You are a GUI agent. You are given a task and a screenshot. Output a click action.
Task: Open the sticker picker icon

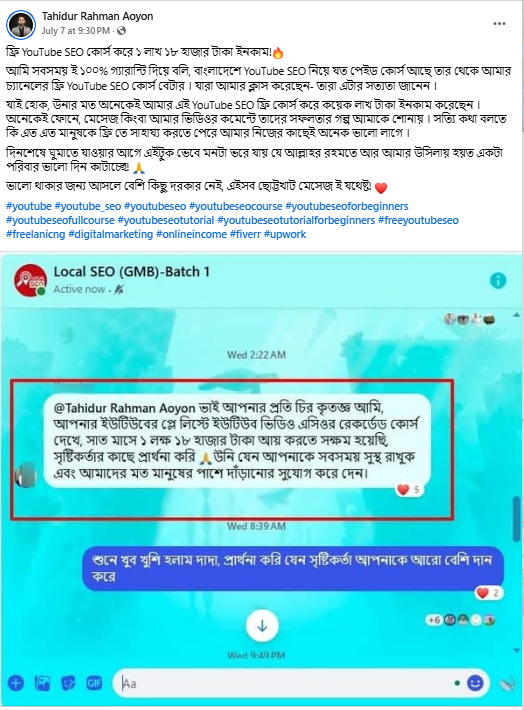click(68, 683)
